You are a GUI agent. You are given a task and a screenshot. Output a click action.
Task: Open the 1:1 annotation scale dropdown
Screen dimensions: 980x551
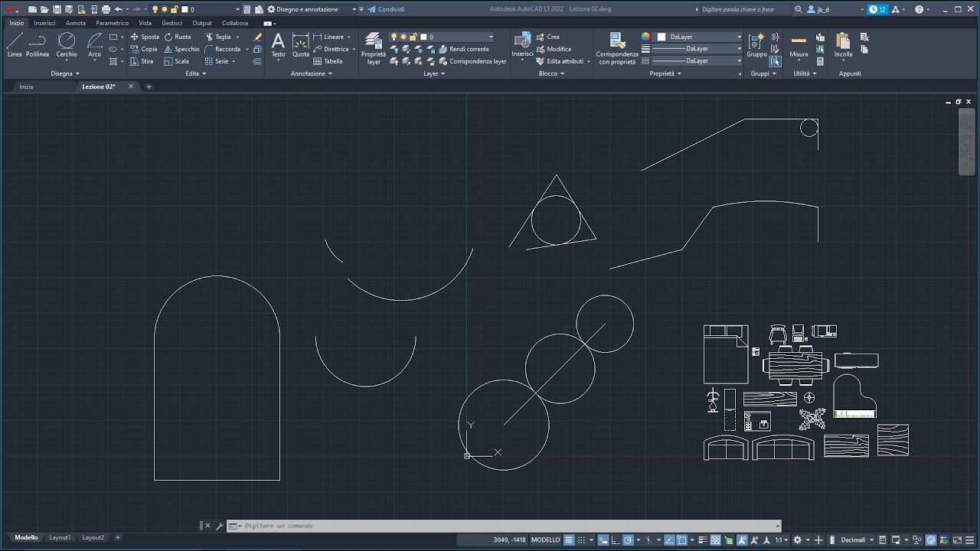pos(782,540)
